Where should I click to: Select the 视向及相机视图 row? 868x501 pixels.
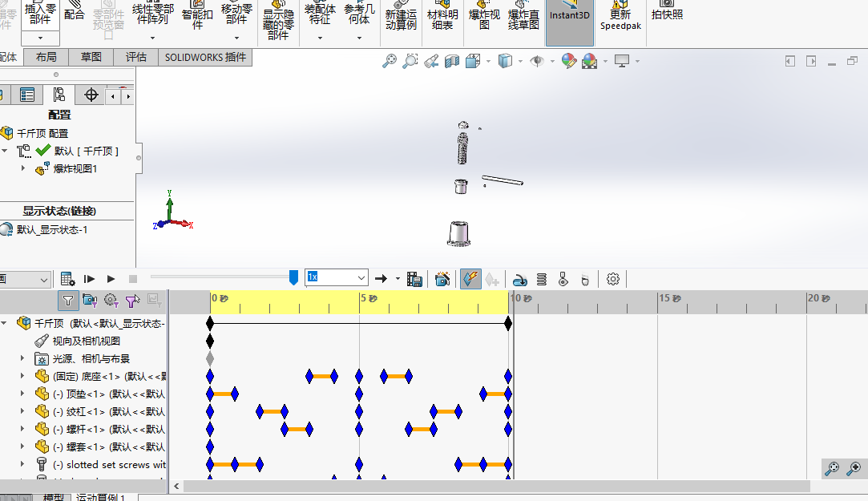[x=86, y=341]
